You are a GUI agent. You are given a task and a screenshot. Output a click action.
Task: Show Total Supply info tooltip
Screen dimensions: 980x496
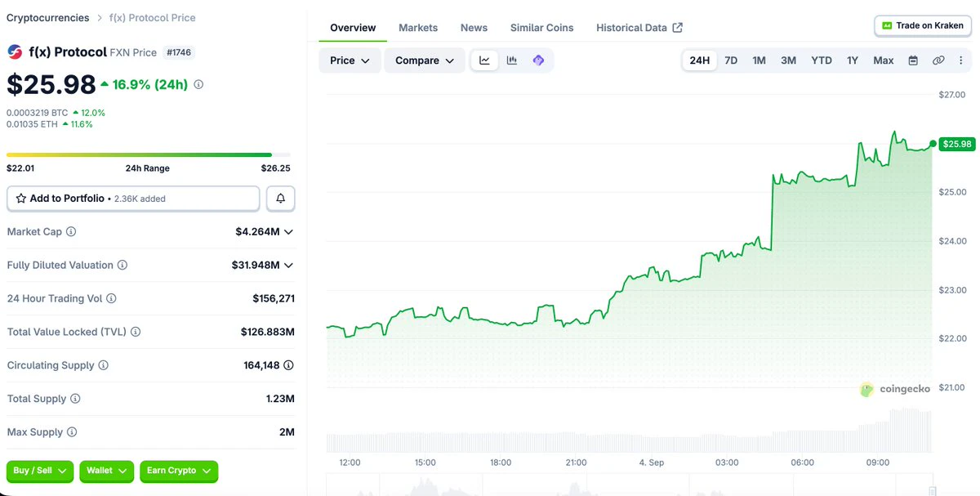[75, 399]
